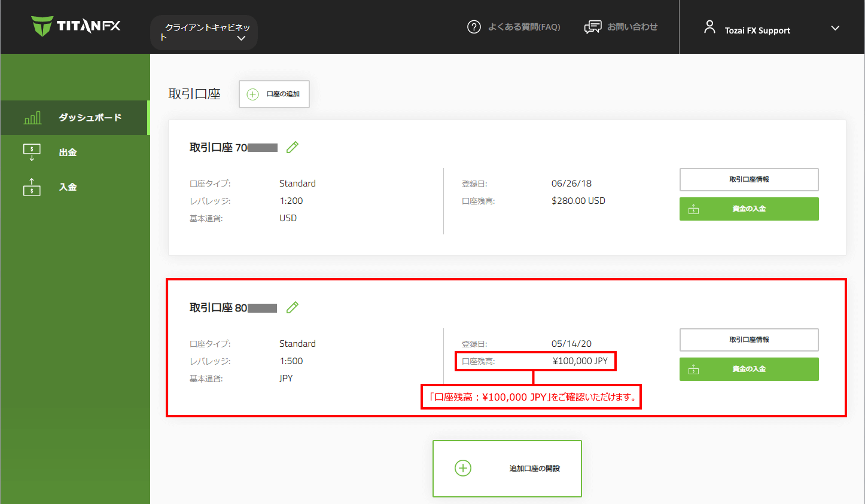Click the highlighted 口座残高 ¥100,000 JPY field
Image resolution: width=865 pixels, height=504 pixels.
(x=535, y=361)
